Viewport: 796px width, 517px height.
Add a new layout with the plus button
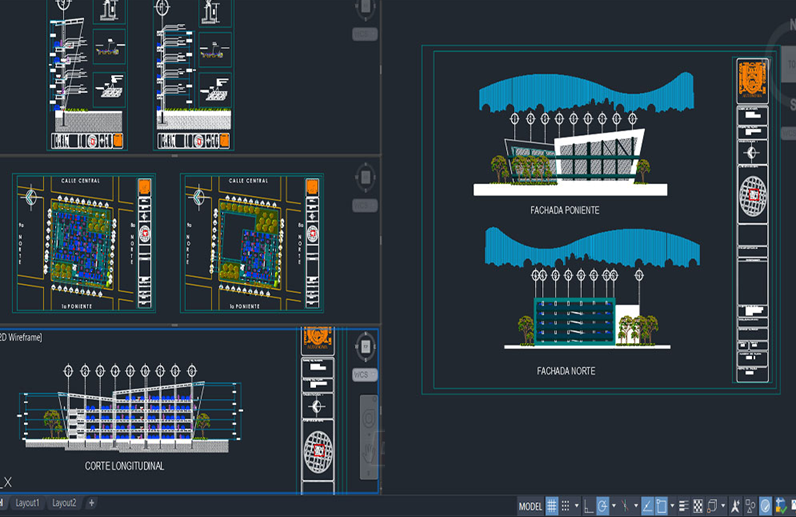point(91,503)
